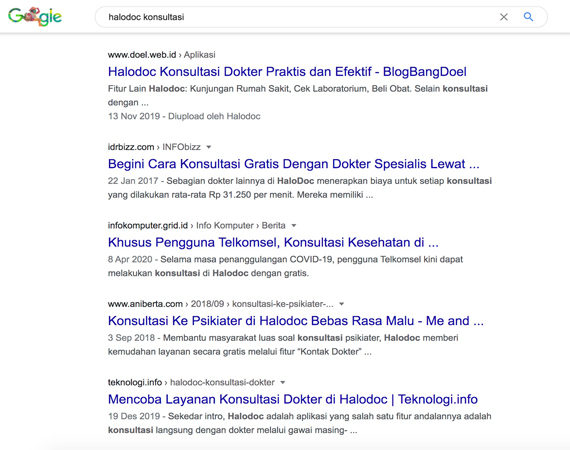The image size is (570, 450).
Task: Click infokomputer.grid.id › Info Komputer › Berita breadcrumb
Action: (197, 226)
